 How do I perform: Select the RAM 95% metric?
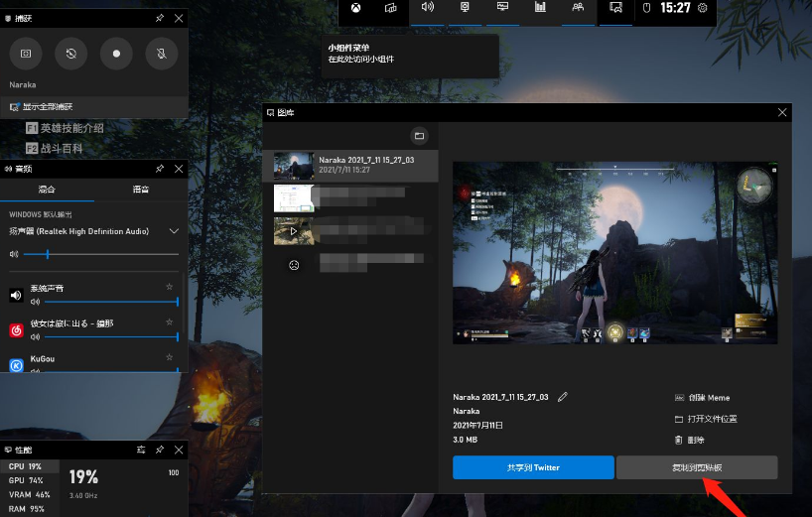coord(30,509)
